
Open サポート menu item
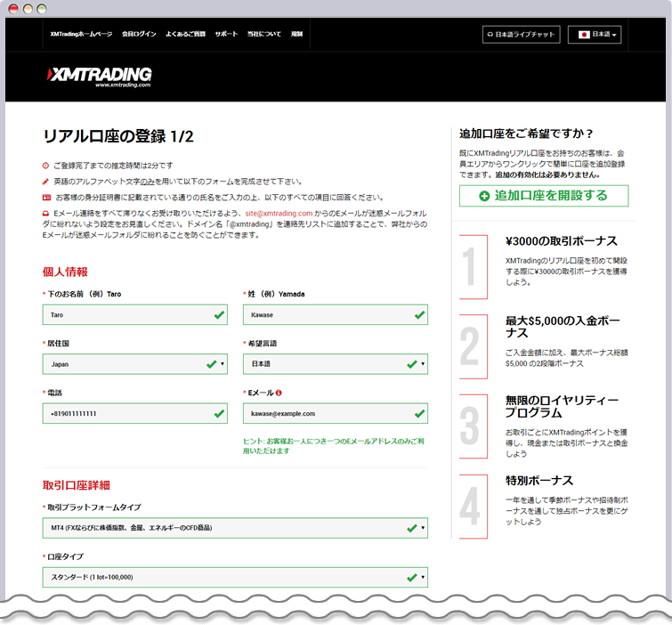(x=226, y=35)
